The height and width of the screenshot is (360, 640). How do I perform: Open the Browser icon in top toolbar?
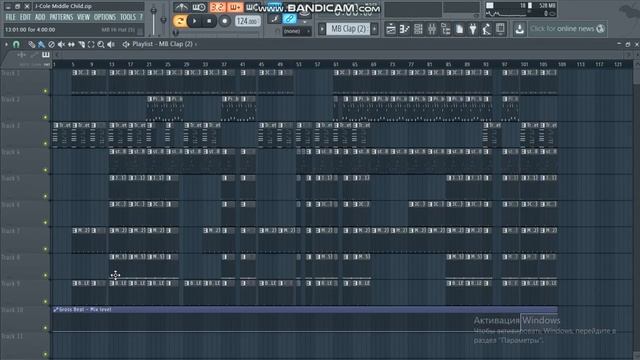click(445, 29)
